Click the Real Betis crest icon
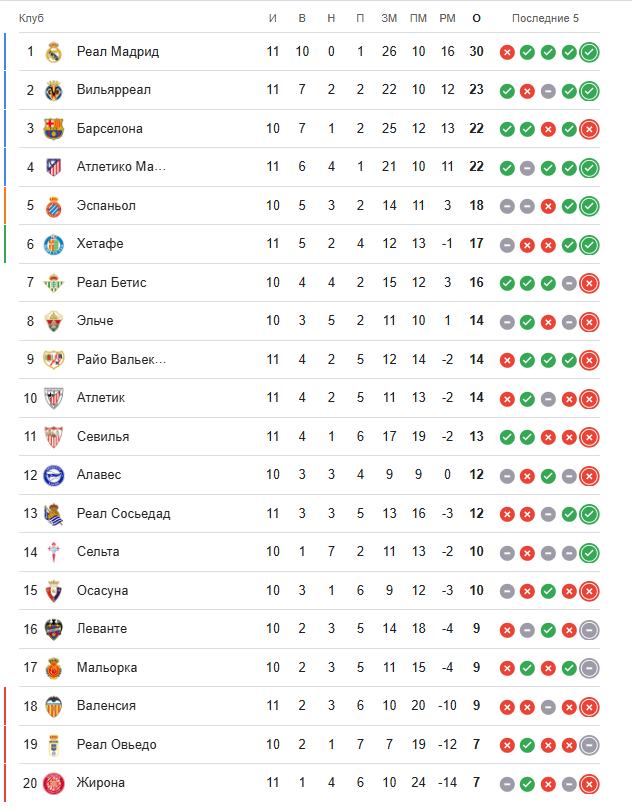 tap(54, 283)
